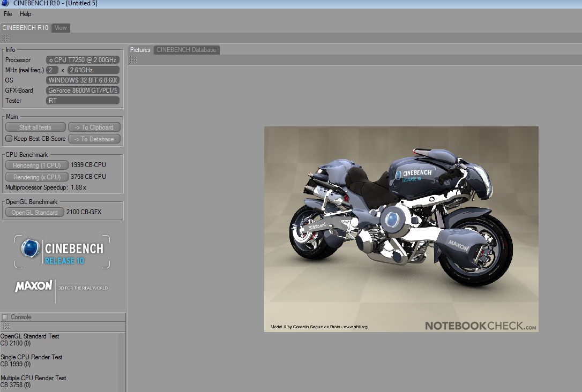Run Rendering (x CPU) test
Image resolution: width=582 pixels, height=392 pixels.
[x=37, y=177]
